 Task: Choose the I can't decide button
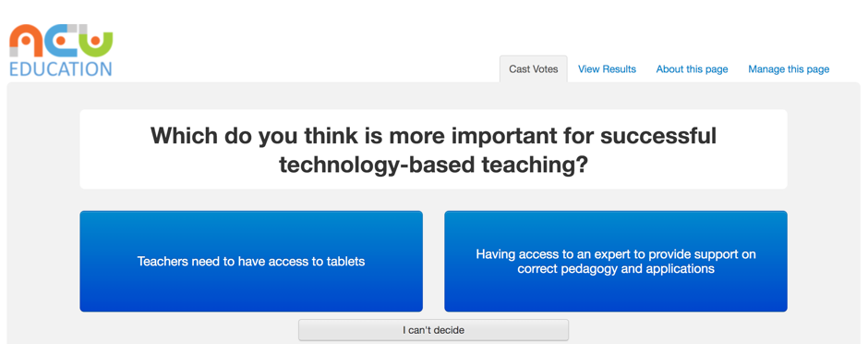433,330
